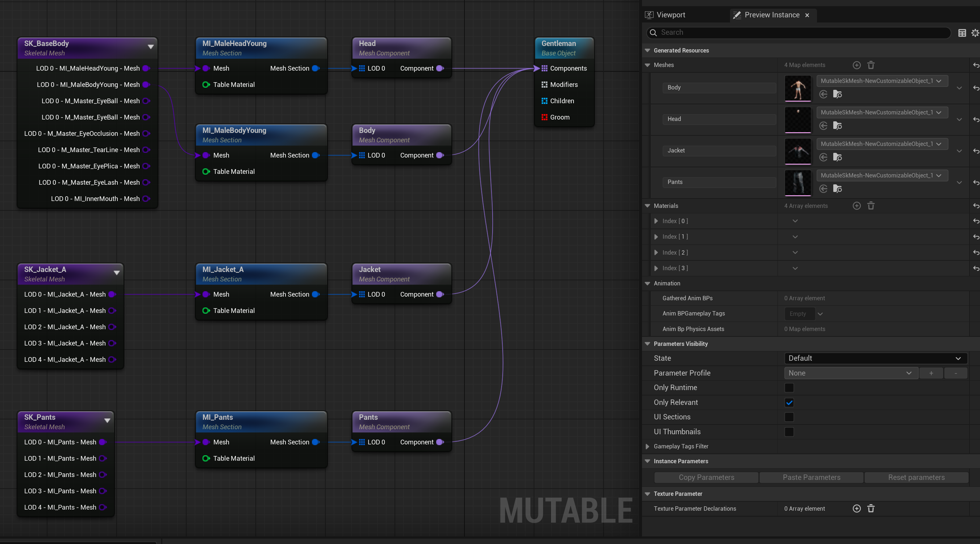980x544 pixels.
Task: Click the Jacket key name field
Action: coord(719,151)
